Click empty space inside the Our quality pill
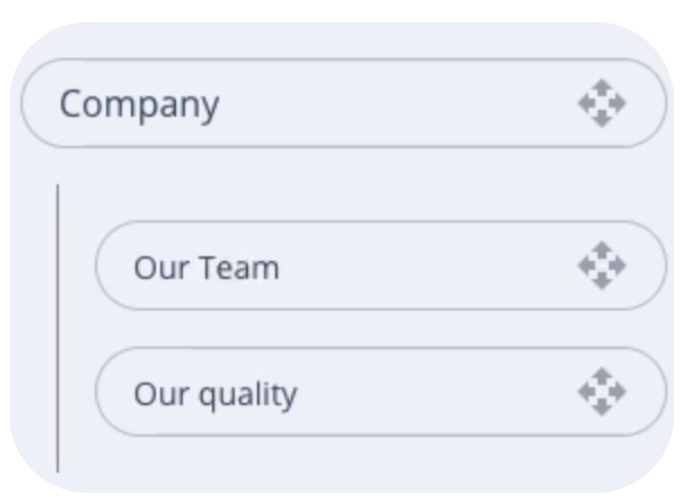 point(434,391)
